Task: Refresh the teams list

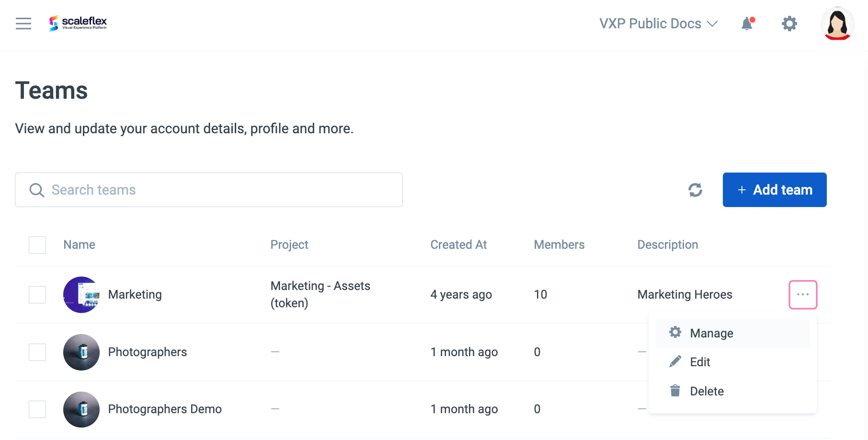Action: click(x=695, y=190)
